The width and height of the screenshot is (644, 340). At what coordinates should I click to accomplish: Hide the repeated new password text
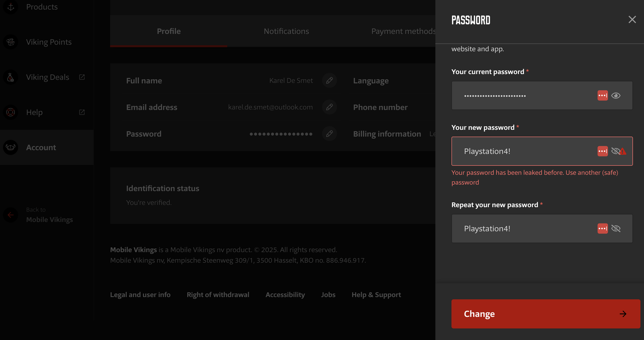(616, 229)
